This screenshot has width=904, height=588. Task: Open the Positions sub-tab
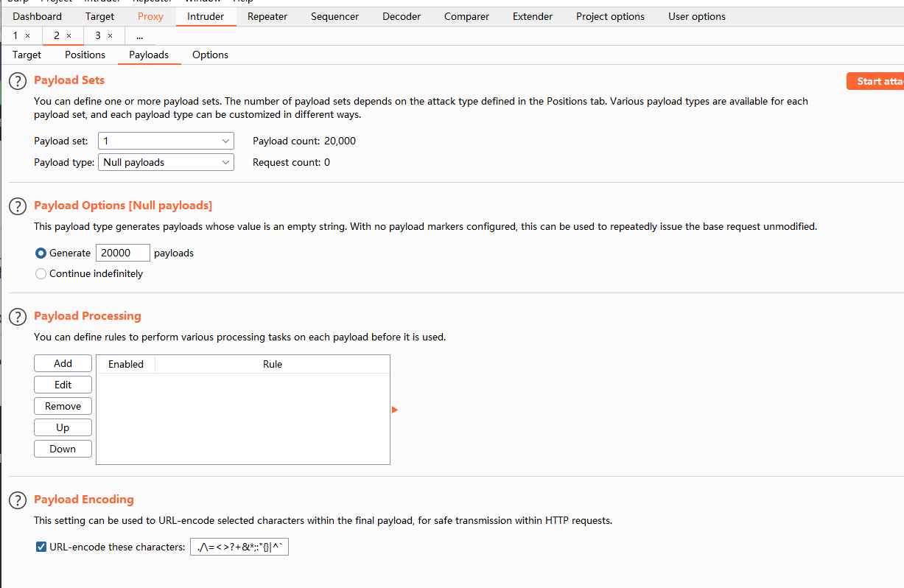[x=85, y=55]
